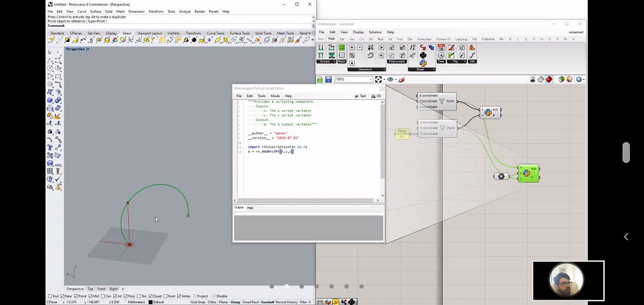
Task: Click the Default layer color swatch
Action: (150, 302)
